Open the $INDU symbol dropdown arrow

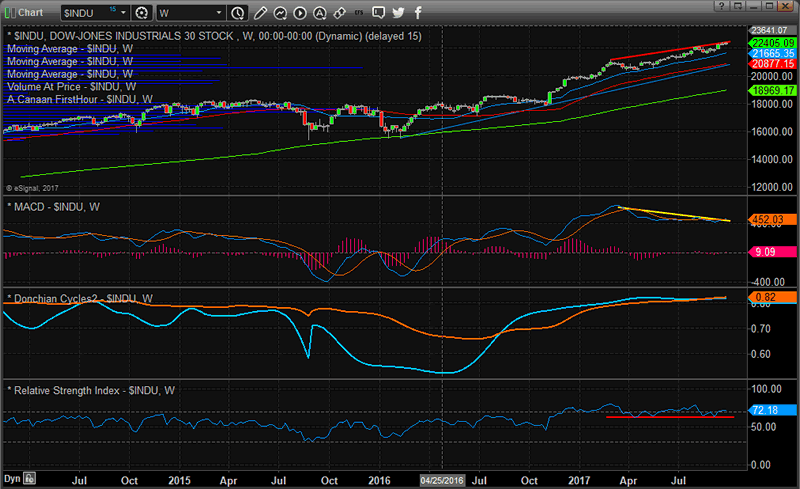point(123,13)
